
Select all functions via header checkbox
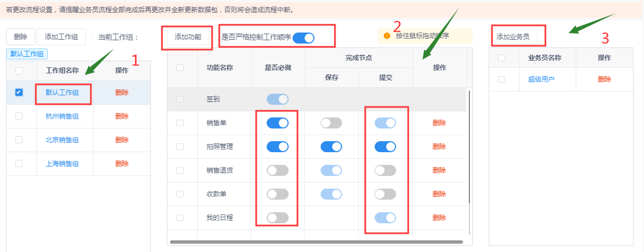coord(180,68)
